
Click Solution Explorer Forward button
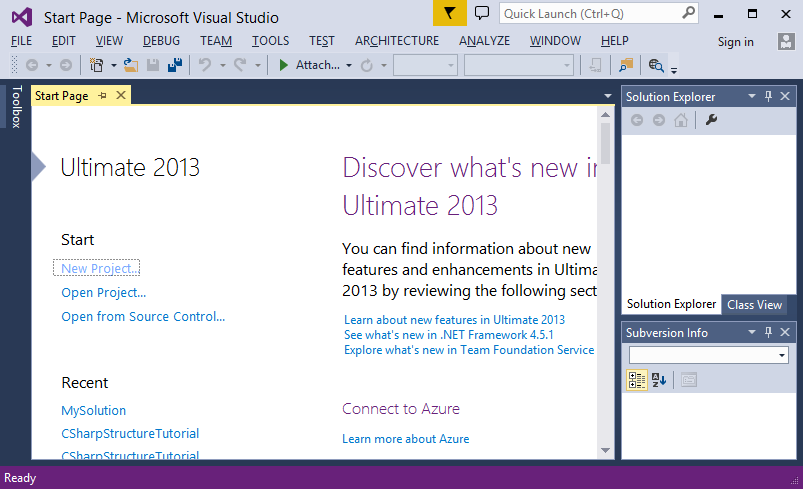659,120
